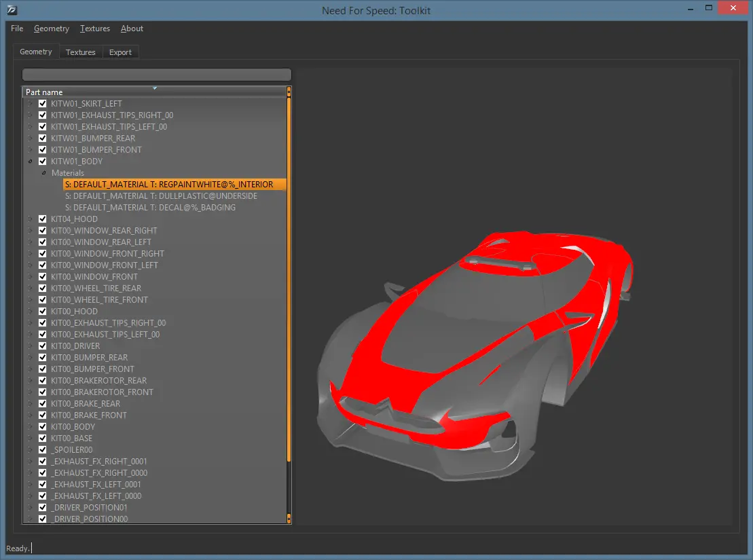Expand the KIT00_BUMPER_REAR node
Screen dimensions: 753x560
click(31, 357)
